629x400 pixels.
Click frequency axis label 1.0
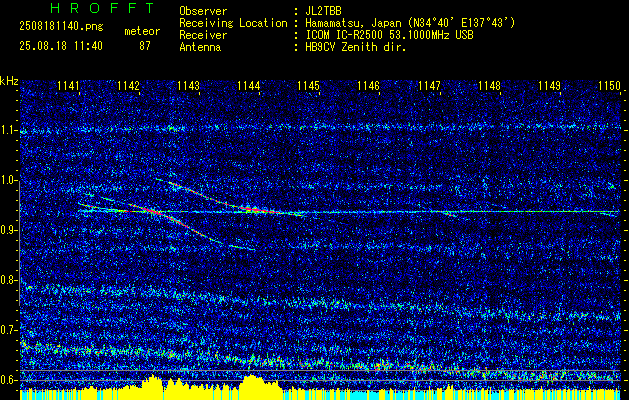pyautogui.click(x=9, y=180)
